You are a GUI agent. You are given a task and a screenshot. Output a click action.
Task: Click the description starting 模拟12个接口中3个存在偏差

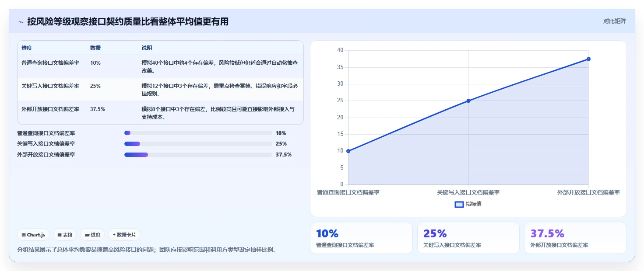[220, 90]
